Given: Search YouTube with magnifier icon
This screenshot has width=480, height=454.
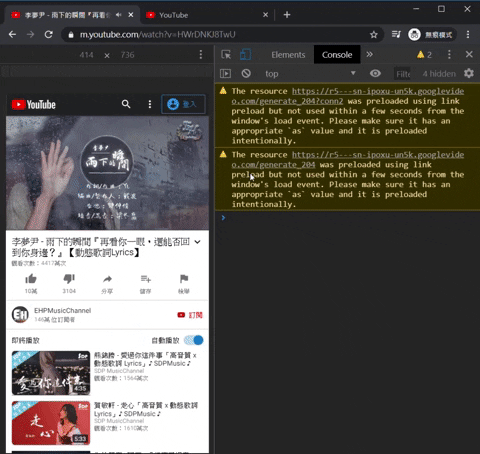Looking at the screenshot, I should tap(126, 104).
